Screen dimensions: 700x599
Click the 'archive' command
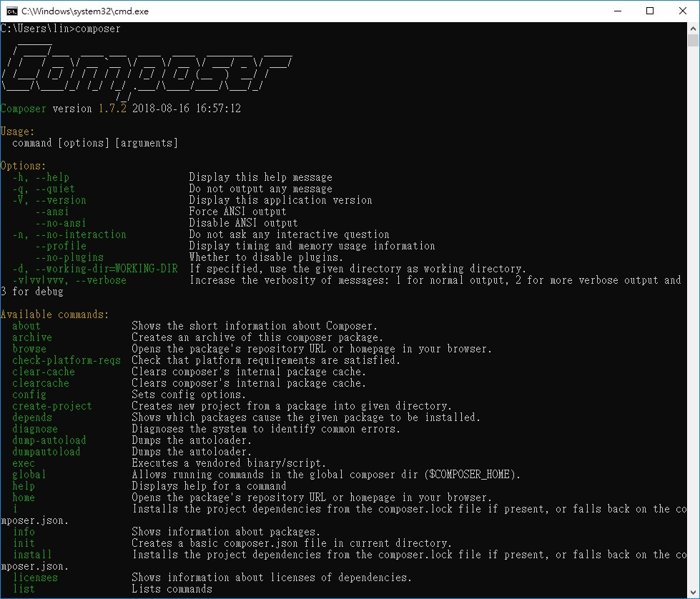32,337
